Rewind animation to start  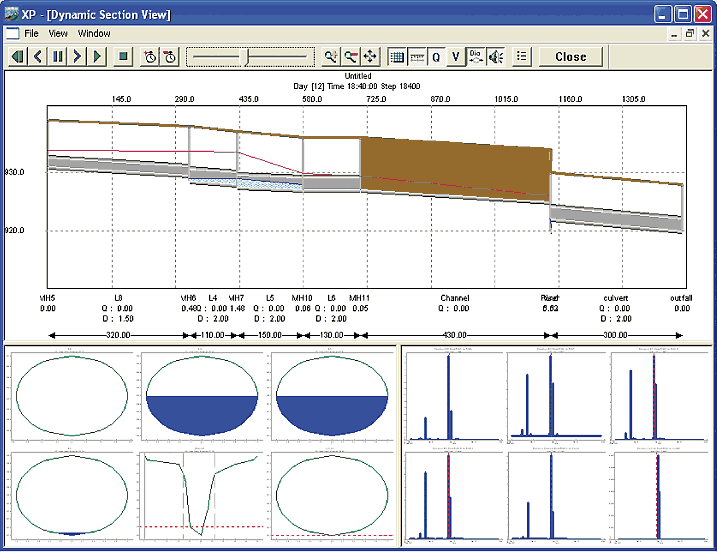pyautogui.click(x=18, y=57)
